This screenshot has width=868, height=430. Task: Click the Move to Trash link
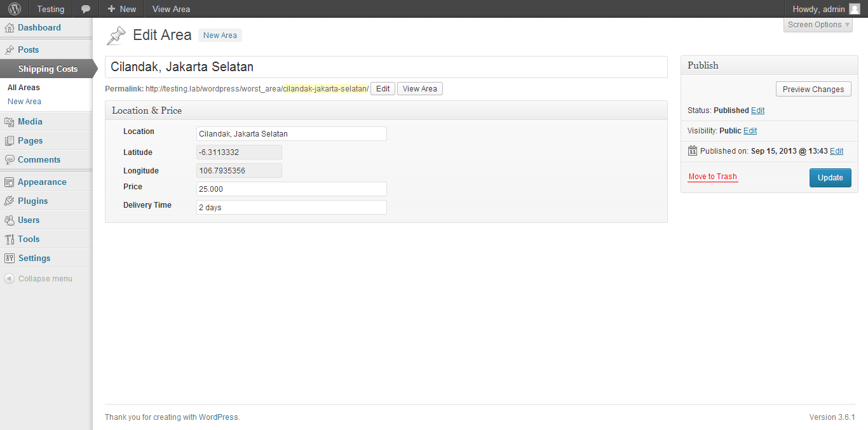point(713,177)
